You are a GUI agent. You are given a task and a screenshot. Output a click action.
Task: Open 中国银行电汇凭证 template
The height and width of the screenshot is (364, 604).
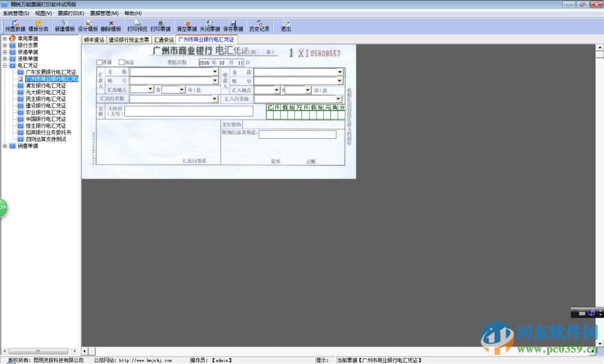click(x=46, y=119)
